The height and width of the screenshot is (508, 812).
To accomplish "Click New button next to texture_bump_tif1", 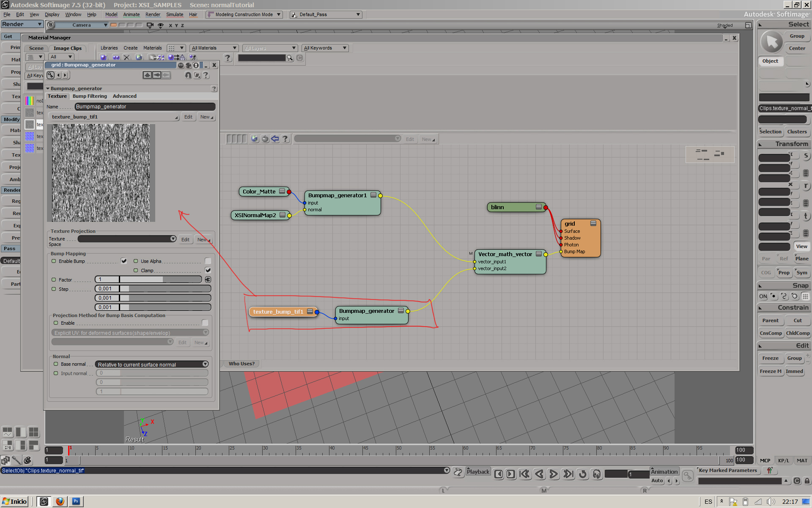I will (206, 117).
